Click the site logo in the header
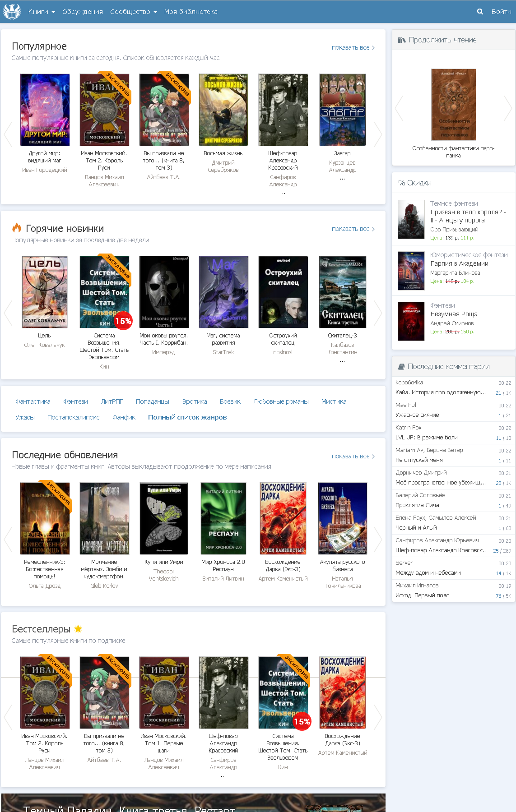Viewport: 516px width, 812px height. click(12, 12)
